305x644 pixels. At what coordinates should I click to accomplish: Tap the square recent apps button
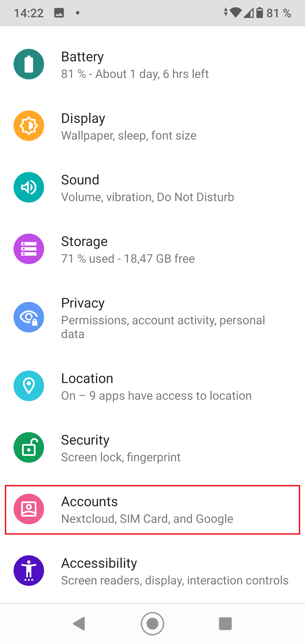[x=225, y=623]
